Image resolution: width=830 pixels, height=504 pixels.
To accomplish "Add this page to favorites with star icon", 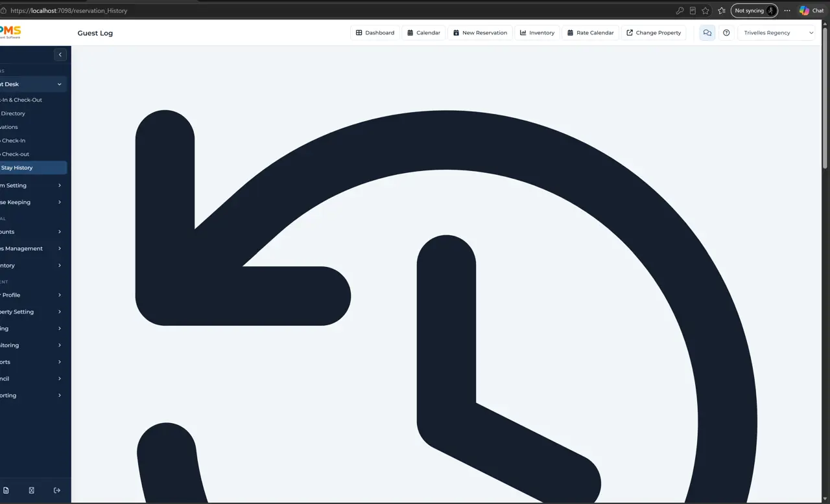I will click(705, 10).
